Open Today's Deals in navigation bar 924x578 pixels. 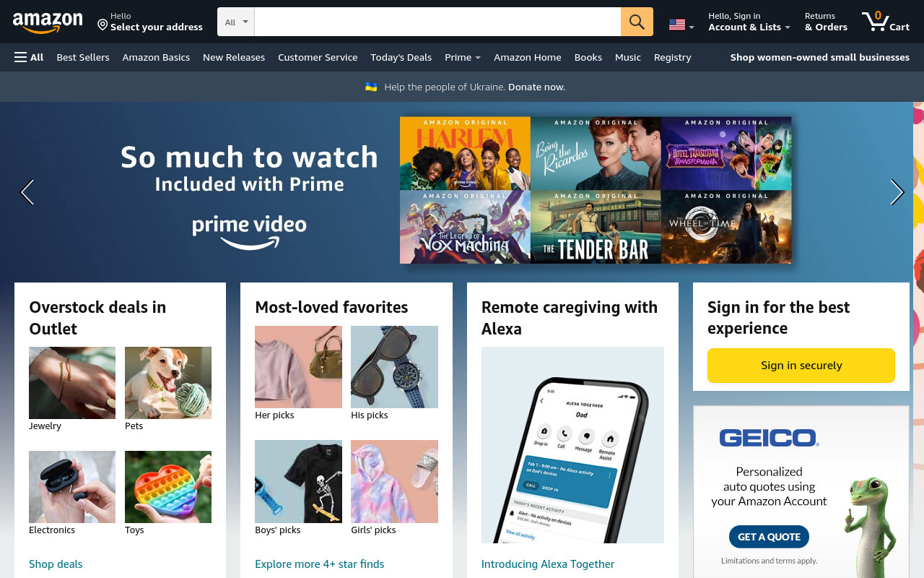click(x=401, y=57)
